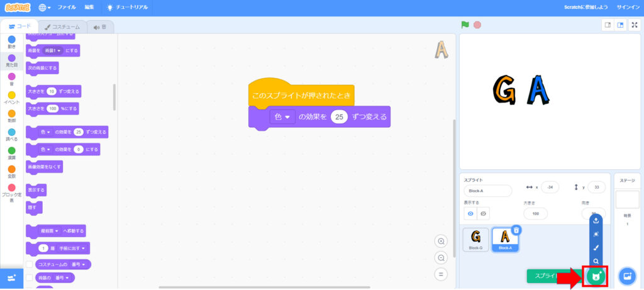The width and height of the screenshot is (644, 290).
Task: Click the green cat add-sprite button
Action: (x=595, y=276)
